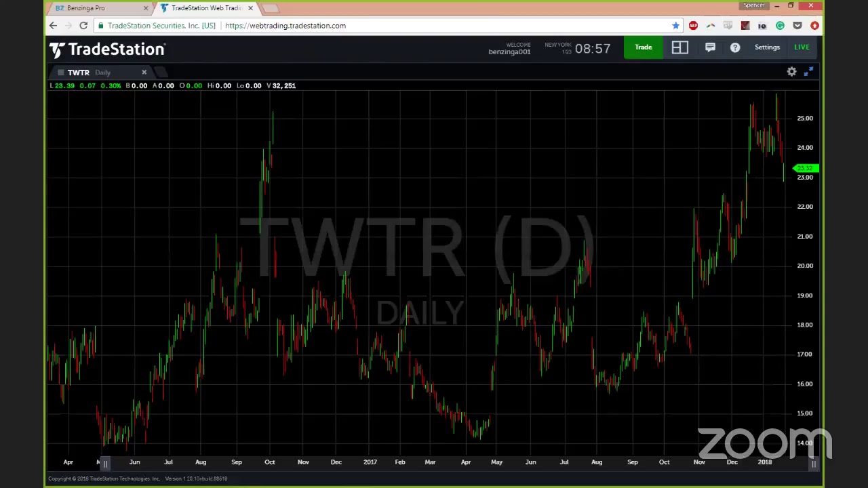This screenshot has height=488, width=868.
Task: Close the TradeStation Web Trading browser tab
Action: click(250, 8)
